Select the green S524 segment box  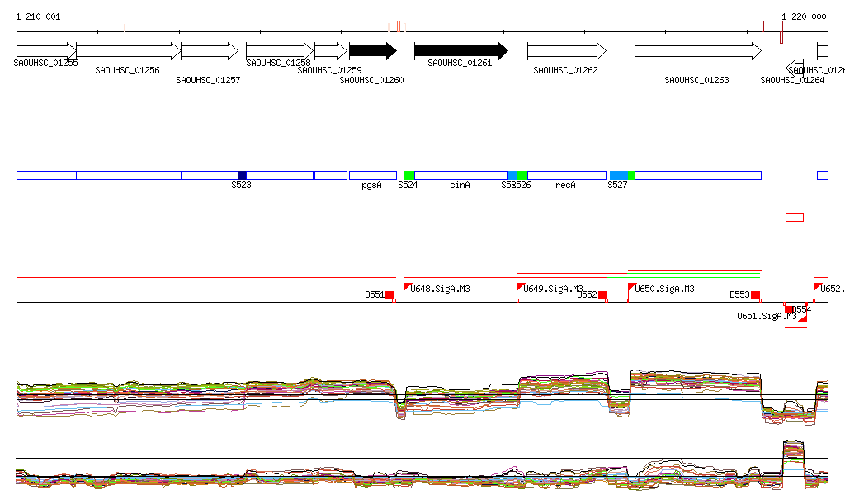(x=409, y=175)
